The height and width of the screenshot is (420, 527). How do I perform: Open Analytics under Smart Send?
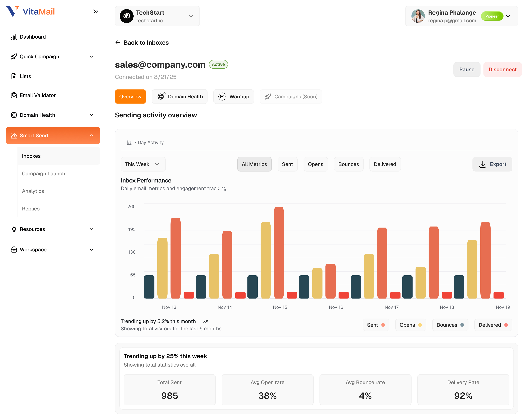coord(33,191)
